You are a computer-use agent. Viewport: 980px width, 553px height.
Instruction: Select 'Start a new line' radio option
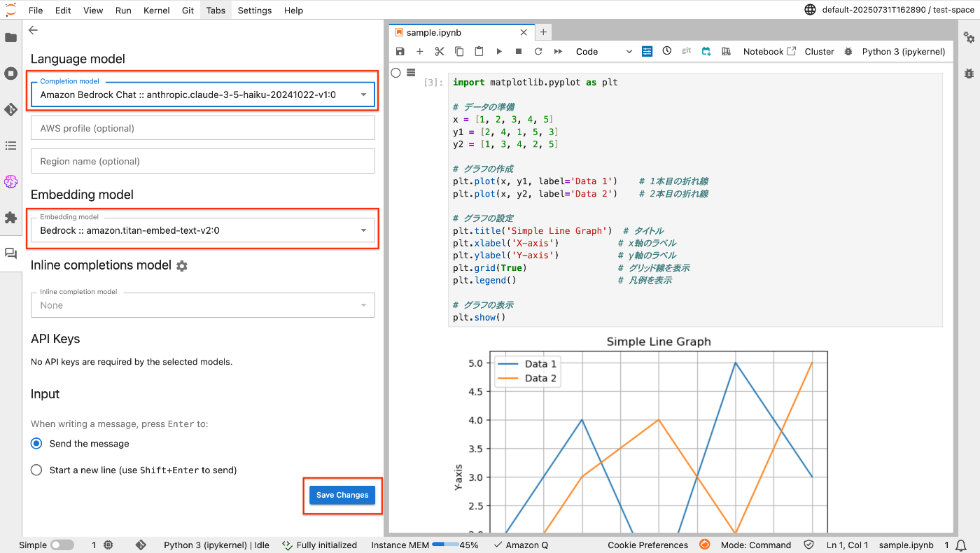[x=36, y=470]
